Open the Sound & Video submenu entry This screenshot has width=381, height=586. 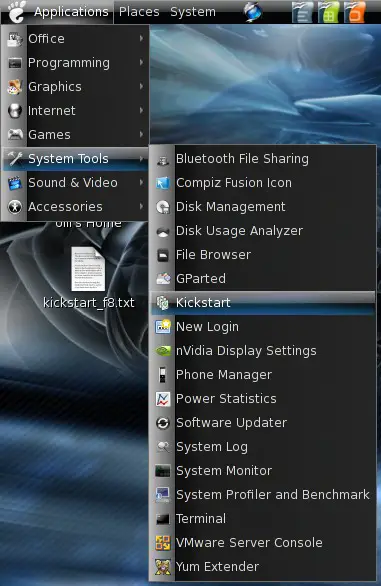pos(75,183)
